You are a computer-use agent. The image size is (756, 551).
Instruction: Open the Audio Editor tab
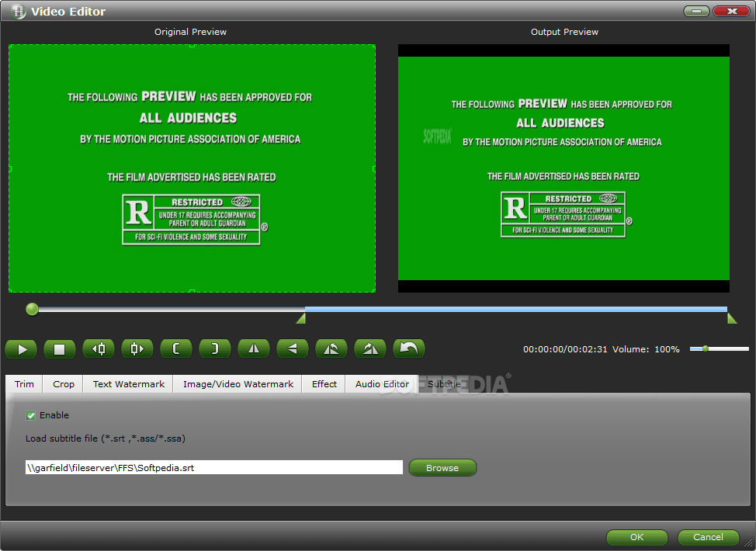pyautogui.click(x=382, y=384)
